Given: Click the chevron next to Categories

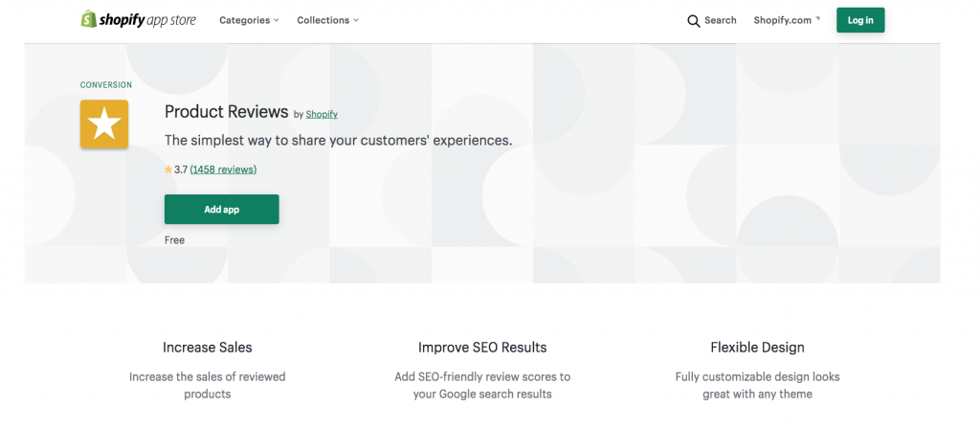Looking at the screenshot, I should pos(277,21).
